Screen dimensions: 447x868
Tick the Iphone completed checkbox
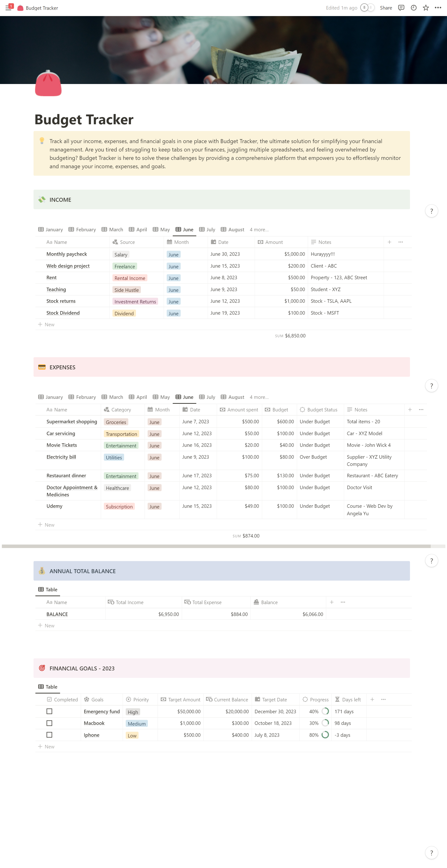click(49, 735)
